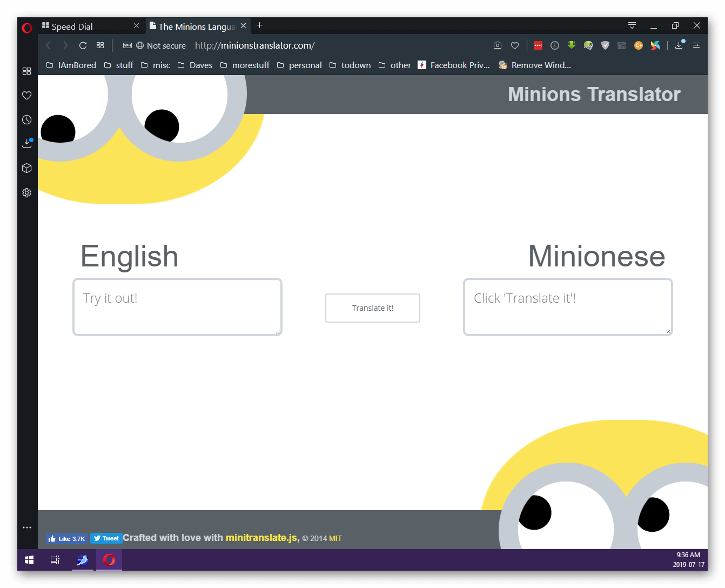Toggle the VPN badge in address bar
Image resolution: width=725 pixels, height=588 pixels.
coord(127,45)
